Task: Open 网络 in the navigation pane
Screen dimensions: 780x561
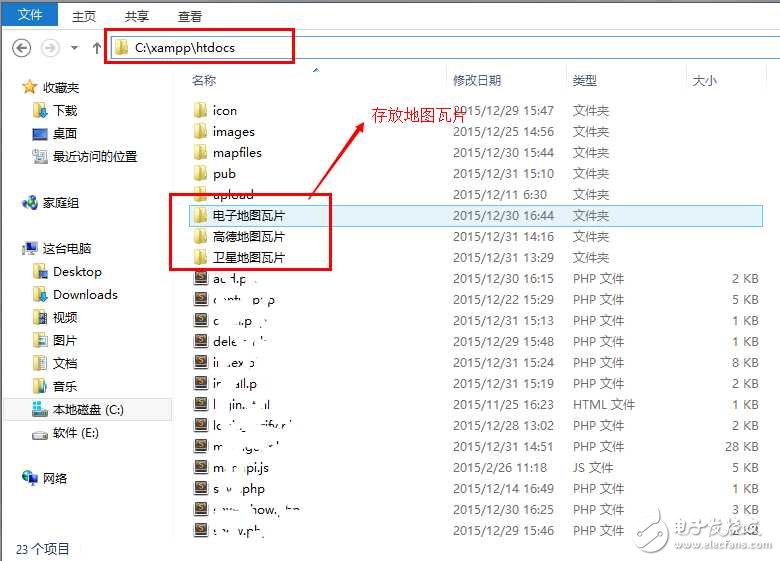Action: pyautogui.click(x=55, y=478)
